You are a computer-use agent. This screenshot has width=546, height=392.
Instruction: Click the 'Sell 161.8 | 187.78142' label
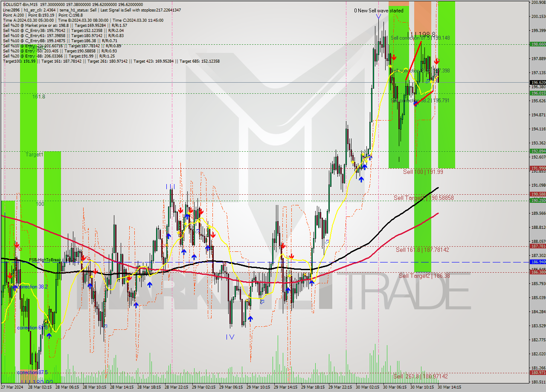[422, 250]
